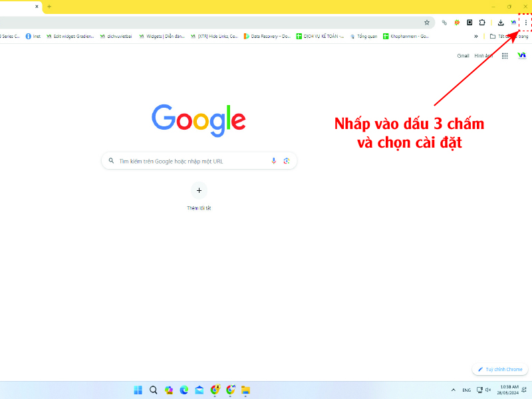Open the Edit widget Gradient bookmark
The width and height of the screenshot is (532, 399).
pyautogui.click(x=70, y=37)
